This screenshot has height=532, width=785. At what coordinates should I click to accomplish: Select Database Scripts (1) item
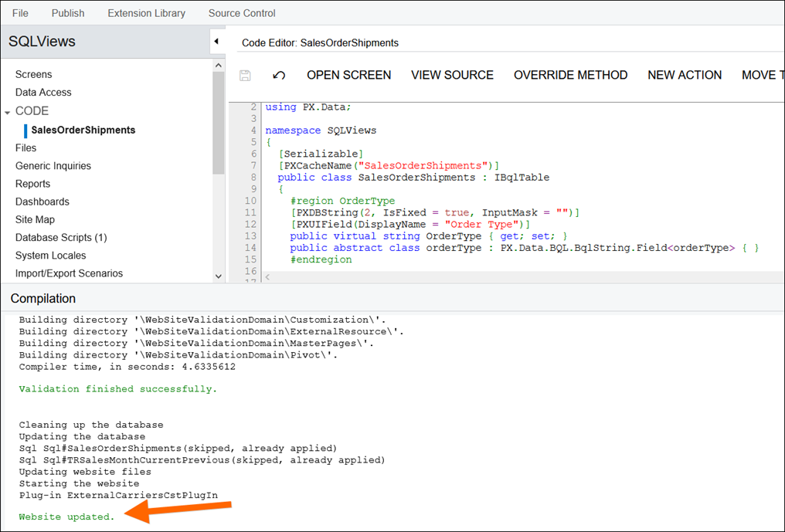[61, 238]
